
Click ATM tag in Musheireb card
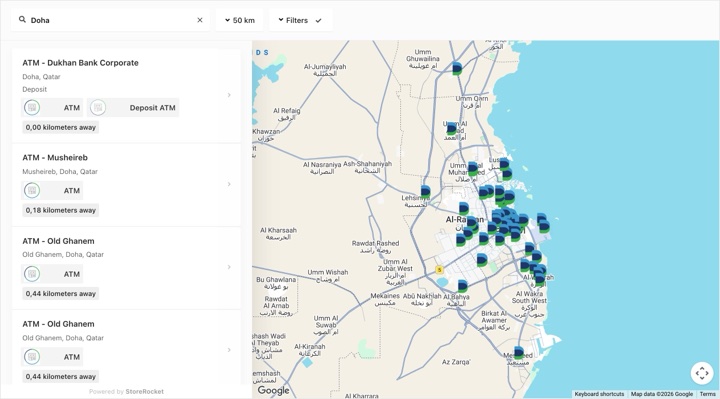coord(52,191)
